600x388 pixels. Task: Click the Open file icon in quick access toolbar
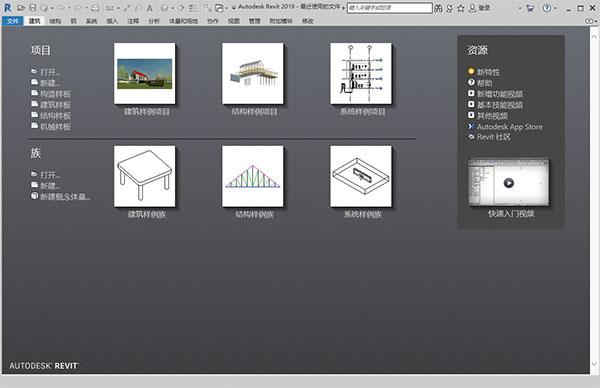[21, 8]
